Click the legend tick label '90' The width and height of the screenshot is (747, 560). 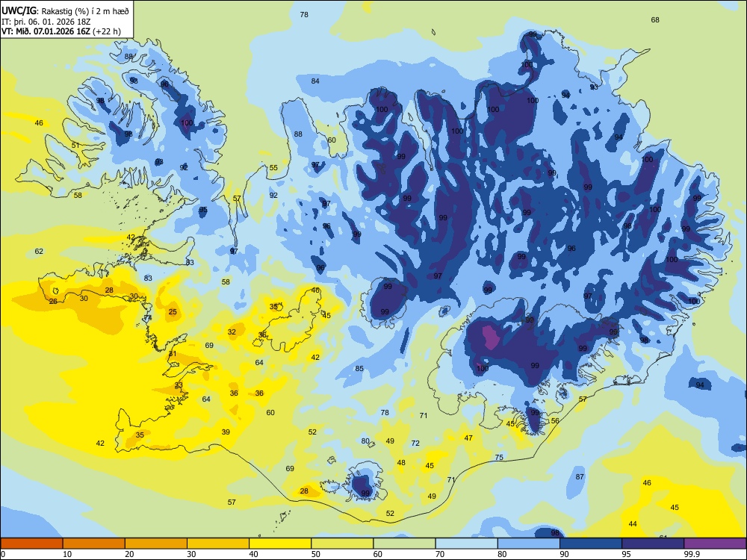564,554
